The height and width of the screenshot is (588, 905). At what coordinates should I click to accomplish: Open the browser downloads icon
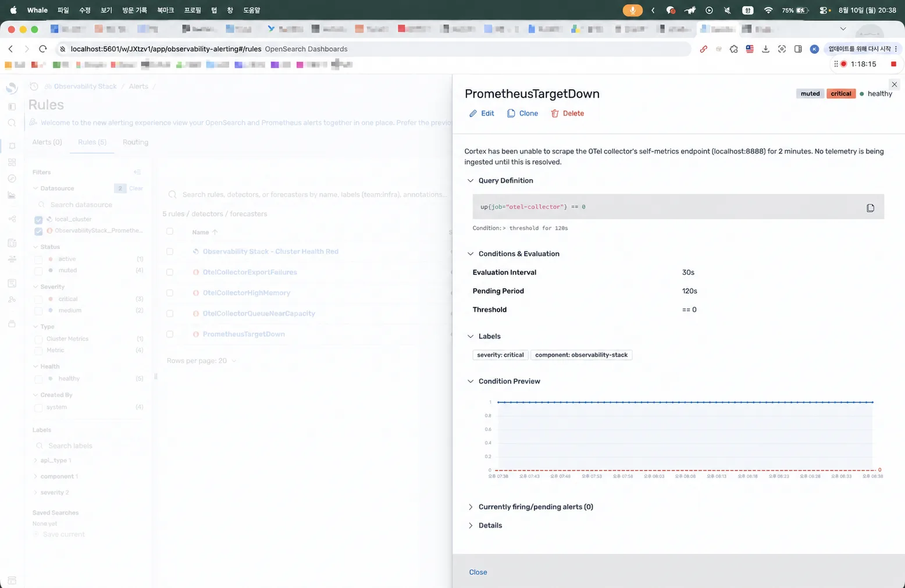(765, 49)
